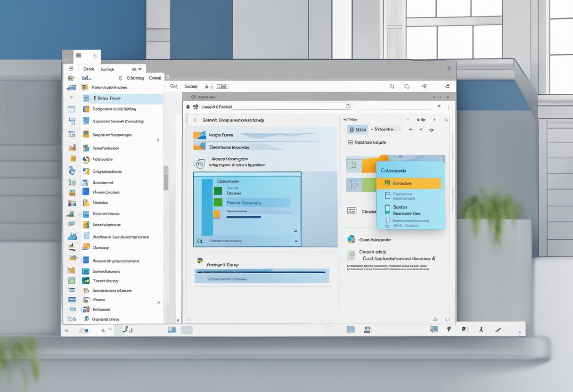
Task: Tick the outlined checkbox below the orange popup row
Action: (387, 195)
